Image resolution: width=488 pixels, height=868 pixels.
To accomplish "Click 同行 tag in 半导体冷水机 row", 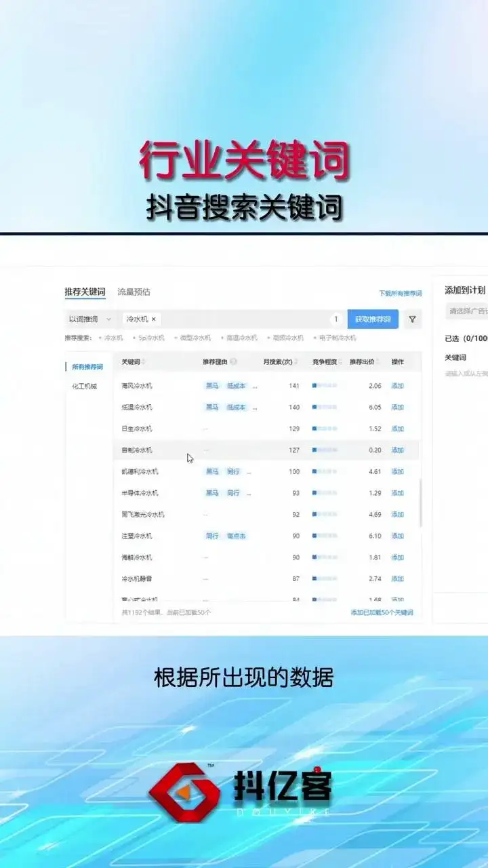I will (233, 493).
